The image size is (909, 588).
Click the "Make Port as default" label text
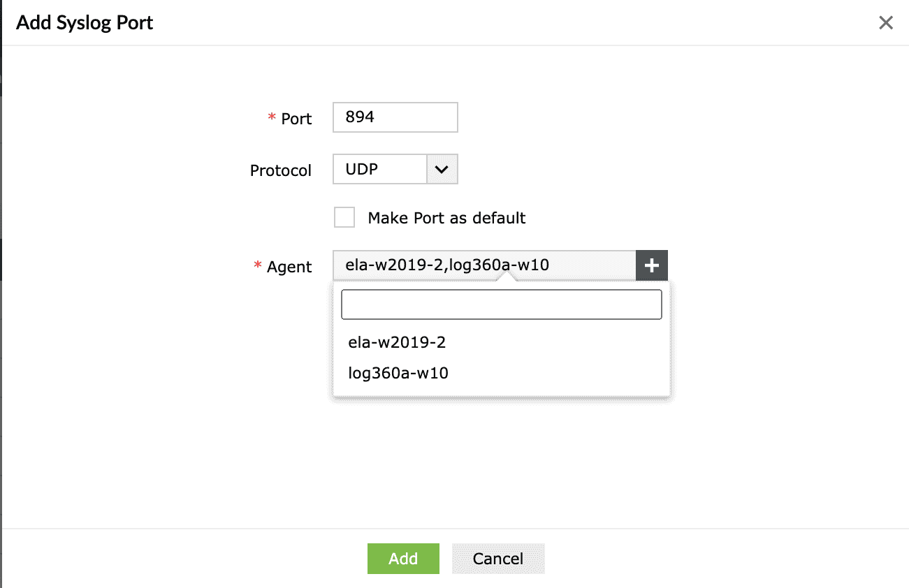coord(446,218)
